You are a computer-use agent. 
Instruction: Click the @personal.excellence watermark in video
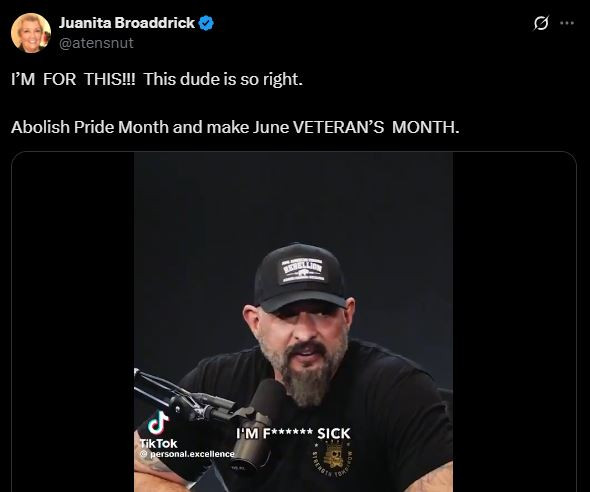pyautogui.click(x=187, y=454)
